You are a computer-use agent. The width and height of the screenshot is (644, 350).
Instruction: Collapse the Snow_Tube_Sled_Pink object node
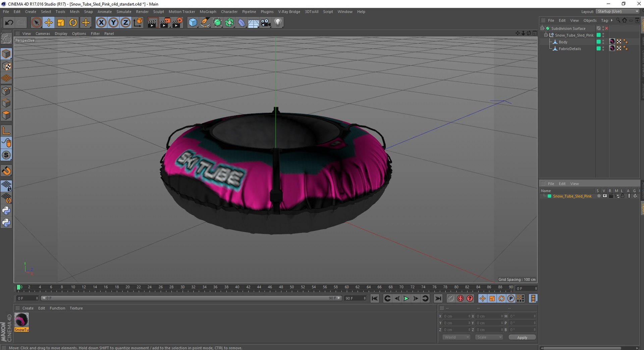[x=546, y=35]
